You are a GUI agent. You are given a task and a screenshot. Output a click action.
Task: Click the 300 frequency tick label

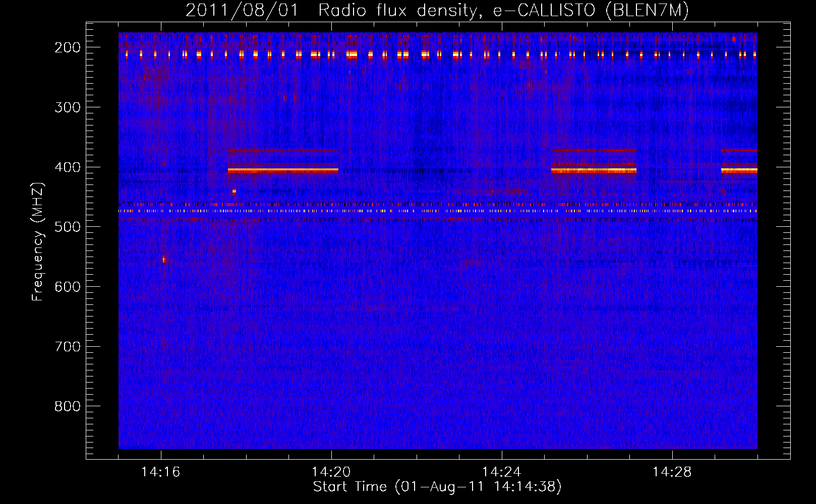[x=68, y=107]
